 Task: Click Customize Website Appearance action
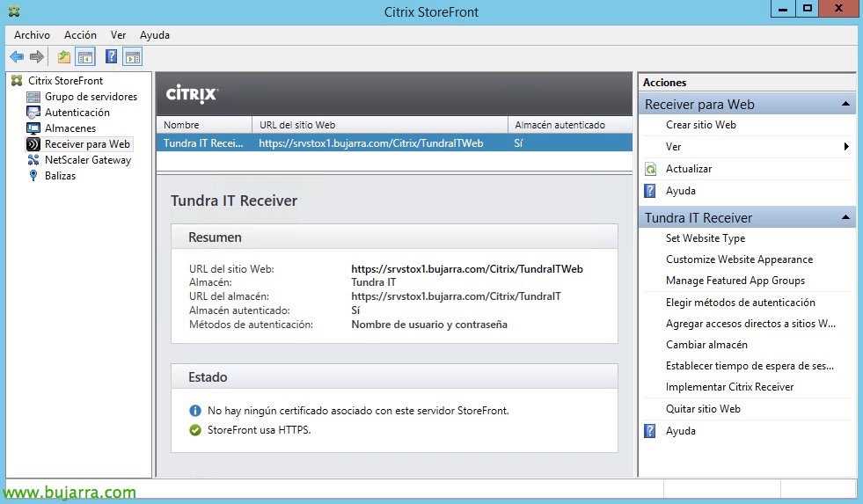739,259
